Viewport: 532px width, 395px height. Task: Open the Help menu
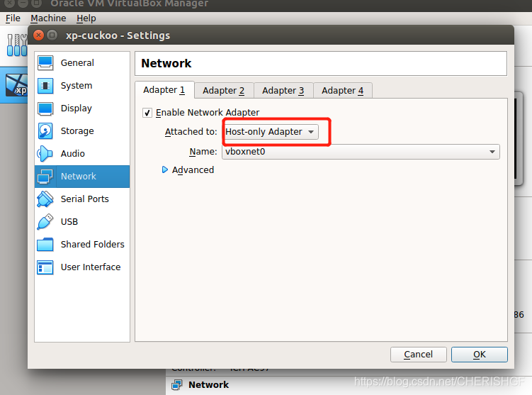pyautogui.click(x=86, y=18)
